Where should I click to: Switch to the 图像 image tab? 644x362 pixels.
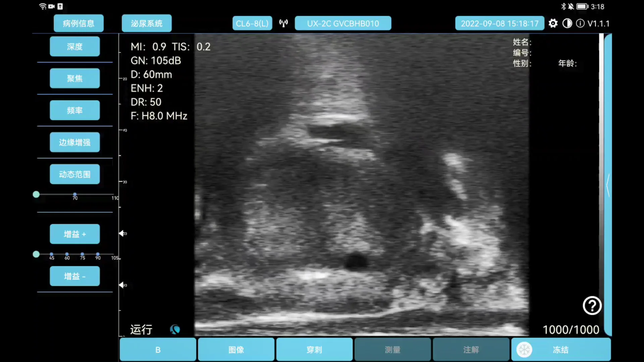(x=236, y=349)
